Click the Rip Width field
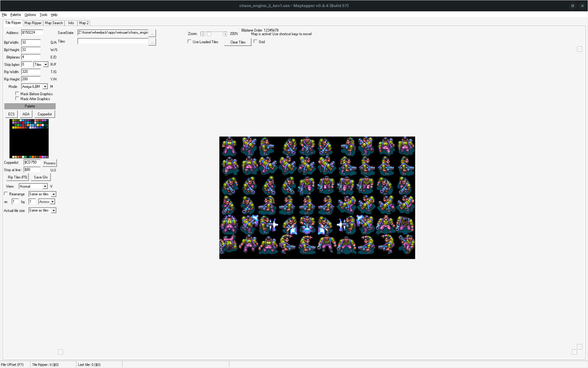The height and width of the screenshot is (368, 588). coord(31,72)
